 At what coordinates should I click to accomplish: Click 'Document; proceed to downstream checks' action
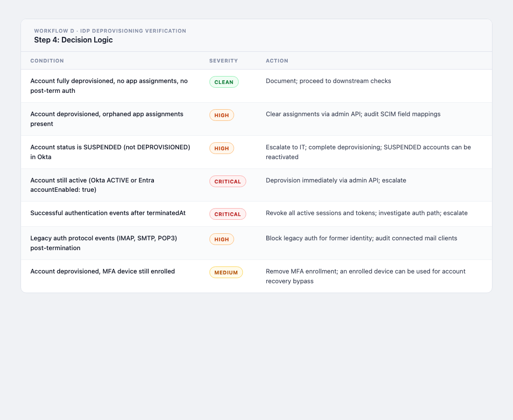[328, 81]
